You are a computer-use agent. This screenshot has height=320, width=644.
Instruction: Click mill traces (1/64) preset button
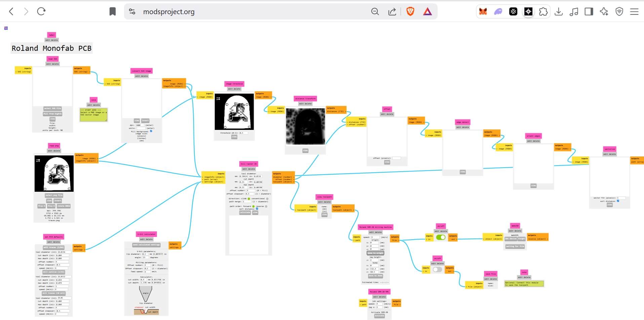(x=54, y=247)
